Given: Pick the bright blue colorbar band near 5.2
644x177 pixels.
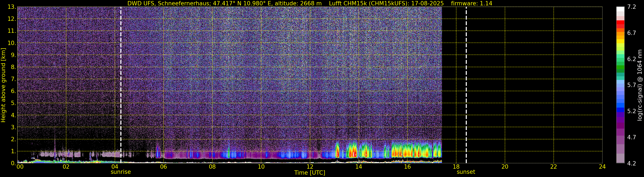Looking at the screenshot, I should click(x=620, y=109).
